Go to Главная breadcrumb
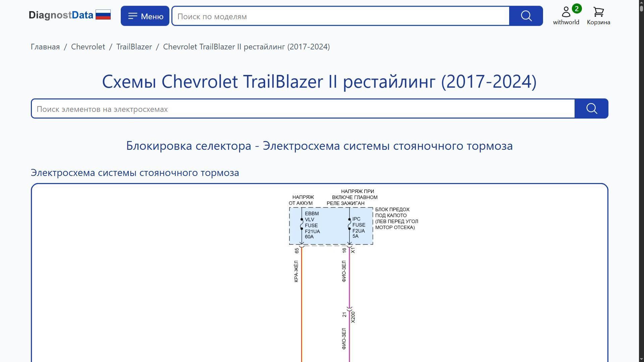644x362 pixels. coord(45,47)
